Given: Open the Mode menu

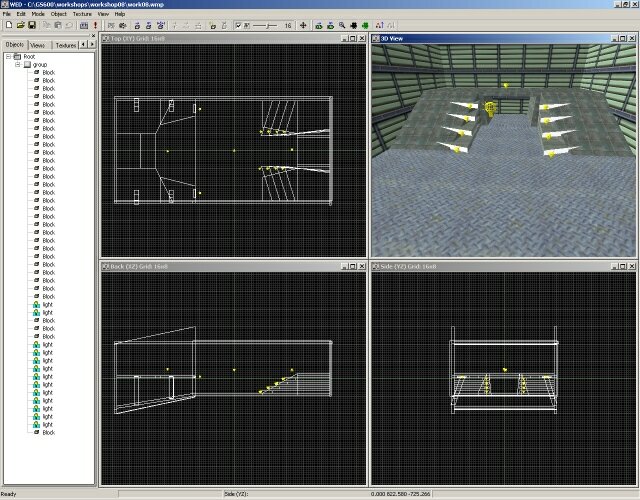Looking at the screenshot, I should pyautogui.click(x=37, y=15).
